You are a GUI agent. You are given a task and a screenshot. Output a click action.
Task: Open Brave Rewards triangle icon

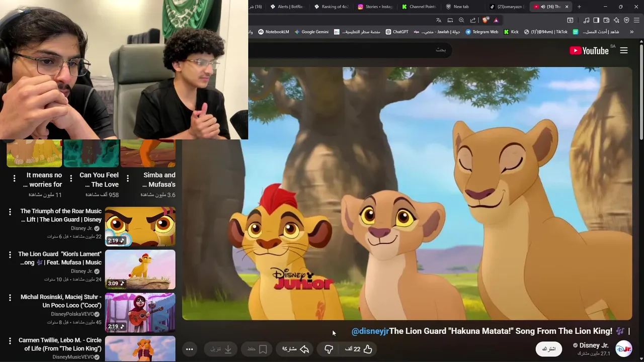496,20
